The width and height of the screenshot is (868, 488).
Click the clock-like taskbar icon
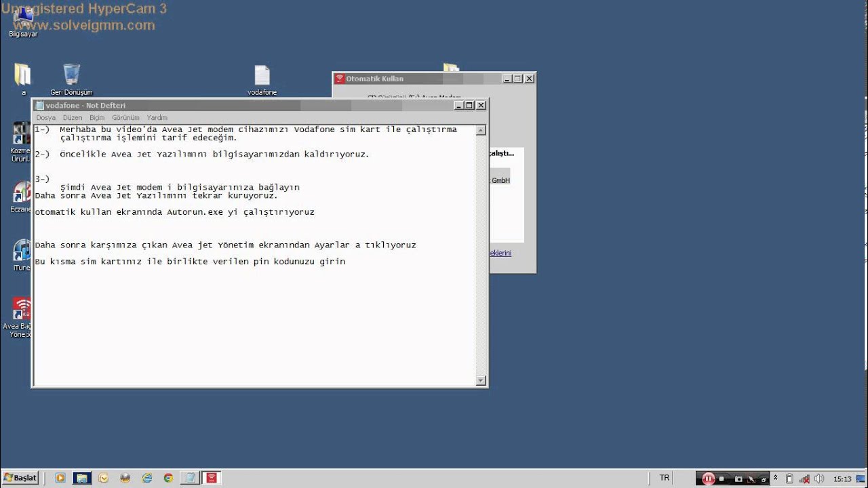tap(104, 478)
